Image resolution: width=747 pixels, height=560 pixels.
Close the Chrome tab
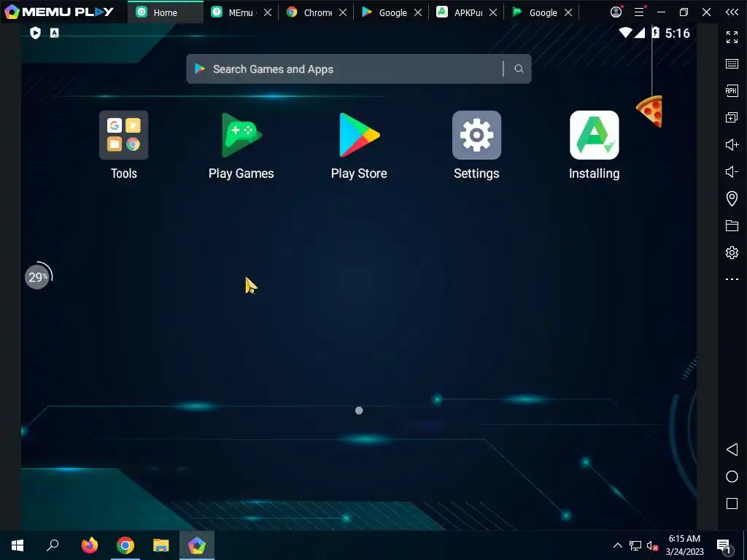point(343,12)
